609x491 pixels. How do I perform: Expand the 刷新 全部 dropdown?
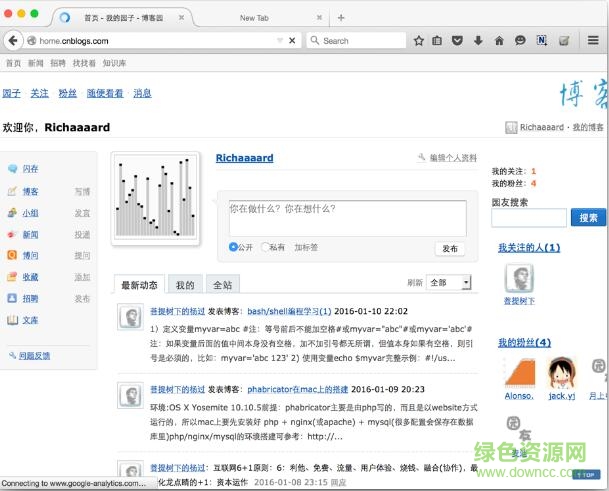click(449, 283)
